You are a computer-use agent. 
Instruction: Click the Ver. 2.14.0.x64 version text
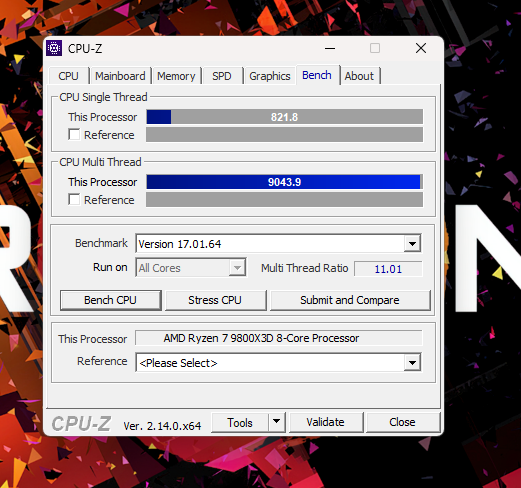pos(162,426)
